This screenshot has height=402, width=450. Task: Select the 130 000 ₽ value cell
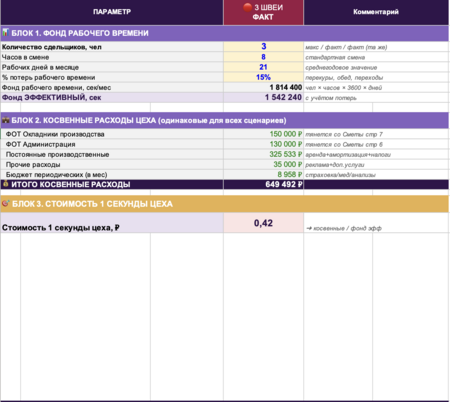pyautogui.click(x=263, y=144)
